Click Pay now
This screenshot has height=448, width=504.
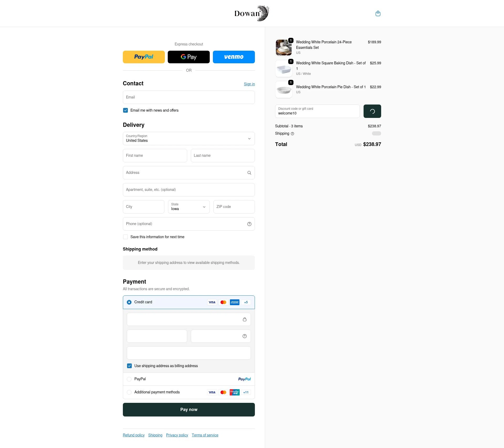(188, 409)
